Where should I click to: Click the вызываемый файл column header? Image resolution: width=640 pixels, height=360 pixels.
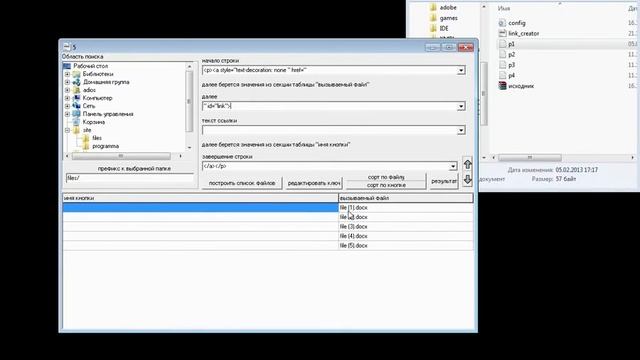coord(406,198)
